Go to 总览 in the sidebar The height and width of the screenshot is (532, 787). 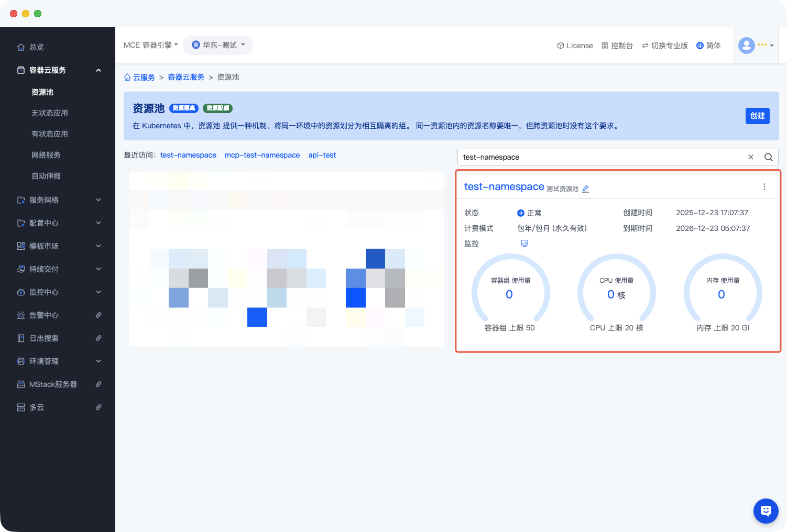pos(37,47)
